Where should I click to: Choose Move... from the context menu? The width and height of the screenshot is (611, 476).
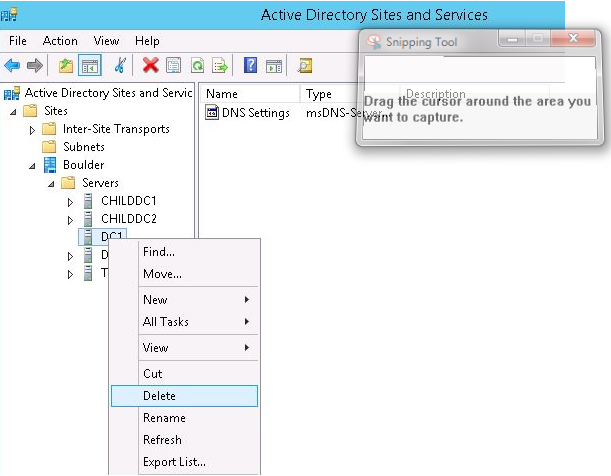184,273
